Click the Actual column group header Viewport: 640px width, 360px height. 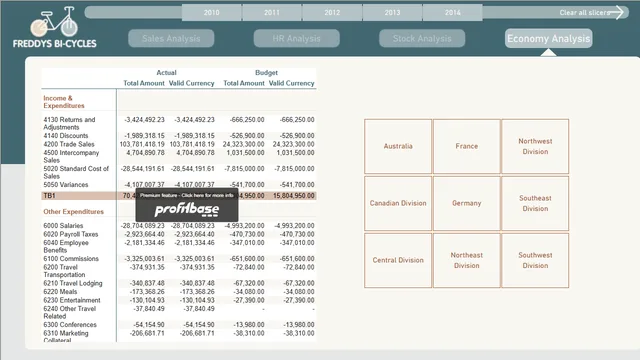coord(166,73)
